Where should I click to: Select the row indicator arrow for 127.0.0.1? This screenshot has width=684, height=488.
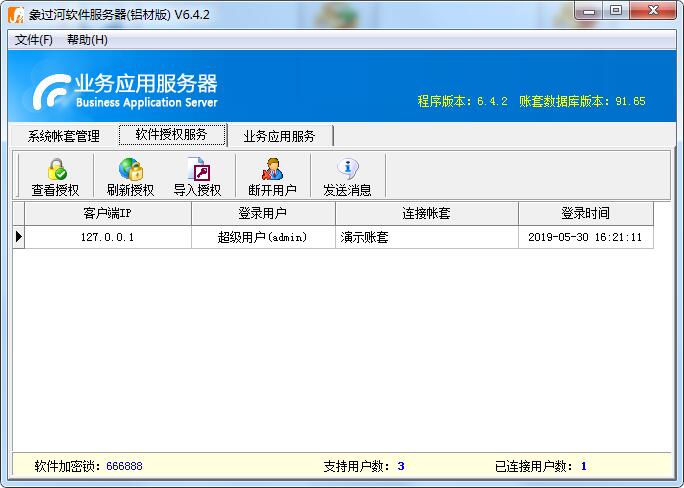point(19,237)
